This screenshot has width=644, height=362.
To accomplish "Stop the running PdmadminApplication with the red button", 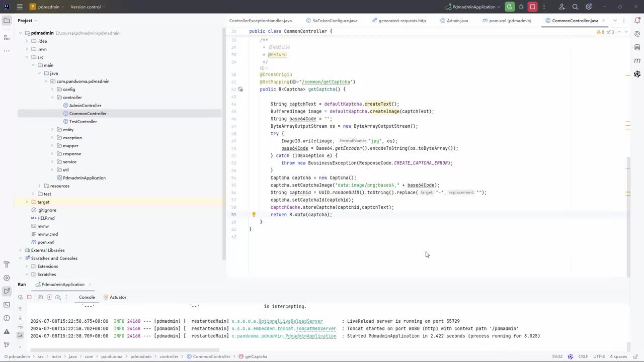I will point(532,7).
